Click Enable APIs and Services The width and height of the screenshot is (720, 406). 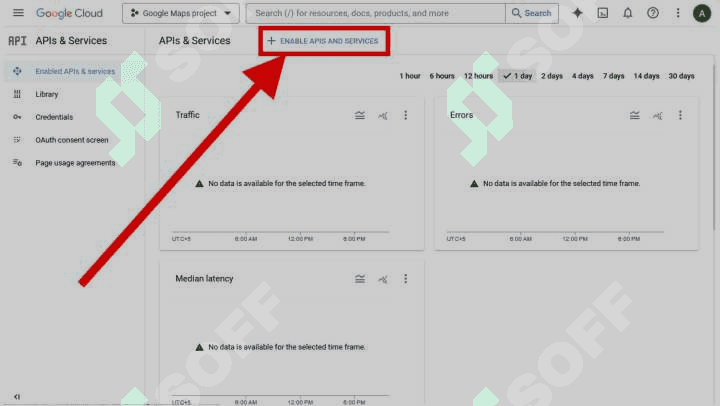tap(323, 41)
